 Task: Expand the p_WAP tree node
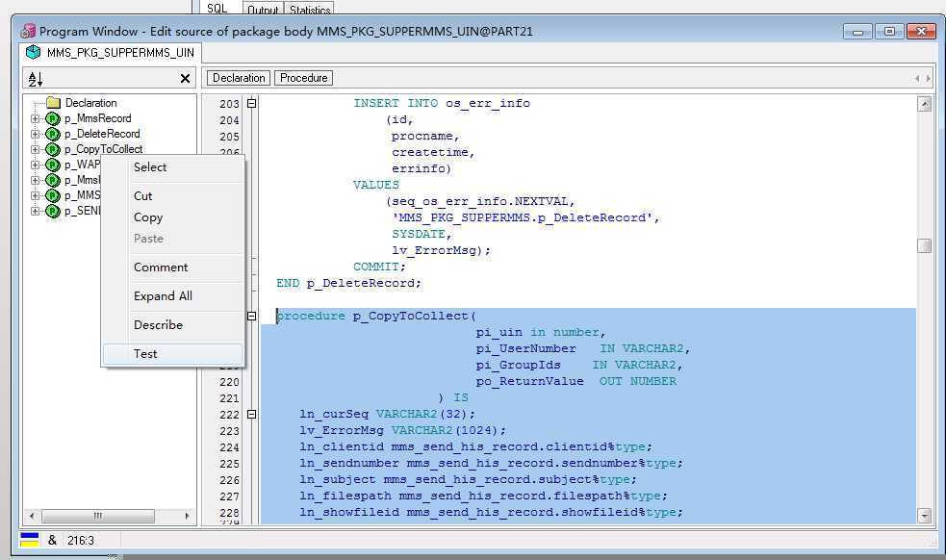pyautogui.click(x=35, y=165)
